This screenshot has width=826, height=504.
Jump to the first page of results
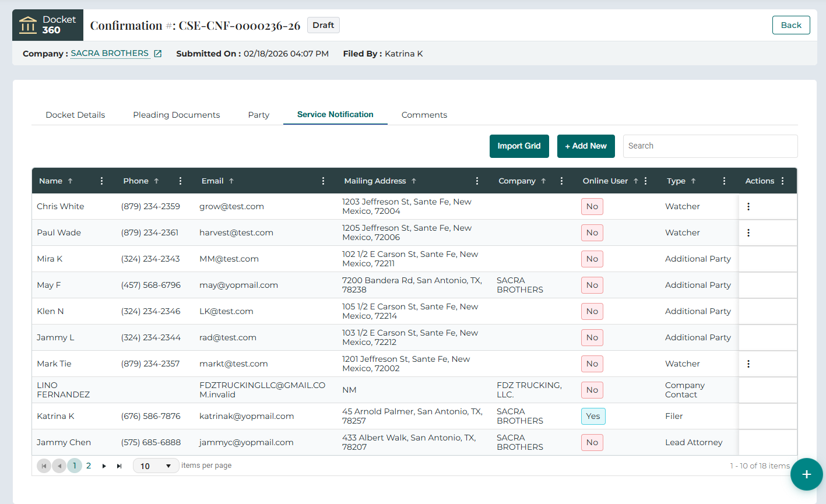44,466
